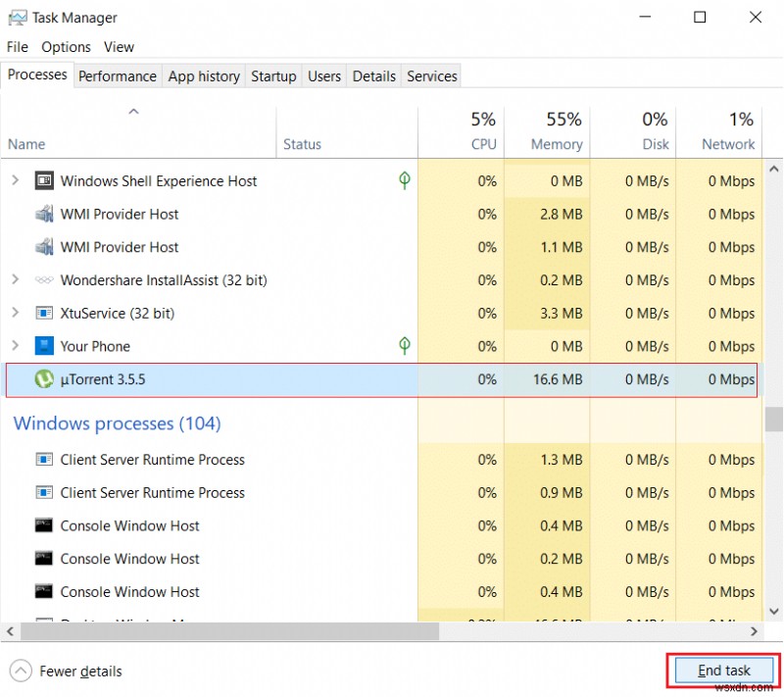Expand the XtuService (32 bit) process tree
This screenshot has width=784, height=697.
point(15,313)
